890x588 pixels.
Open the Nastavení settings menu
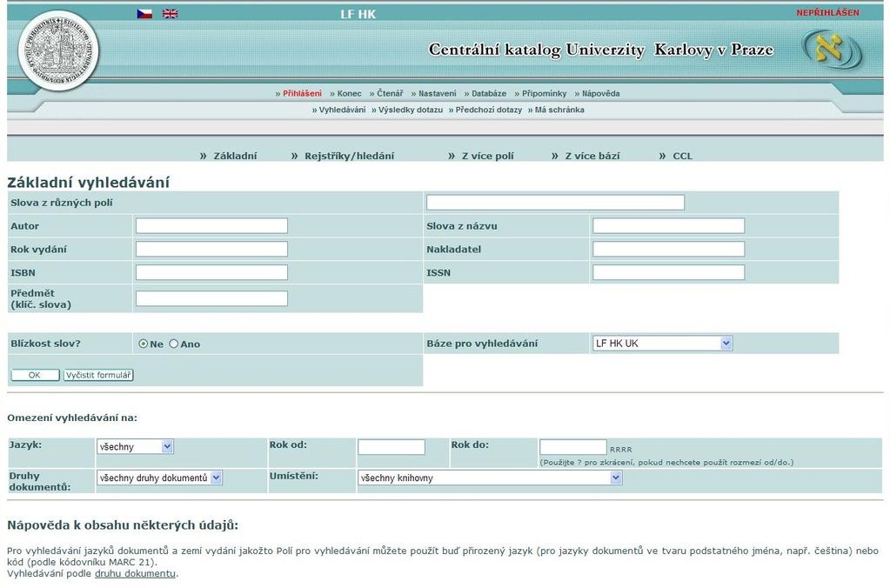[x=437, y=94]
